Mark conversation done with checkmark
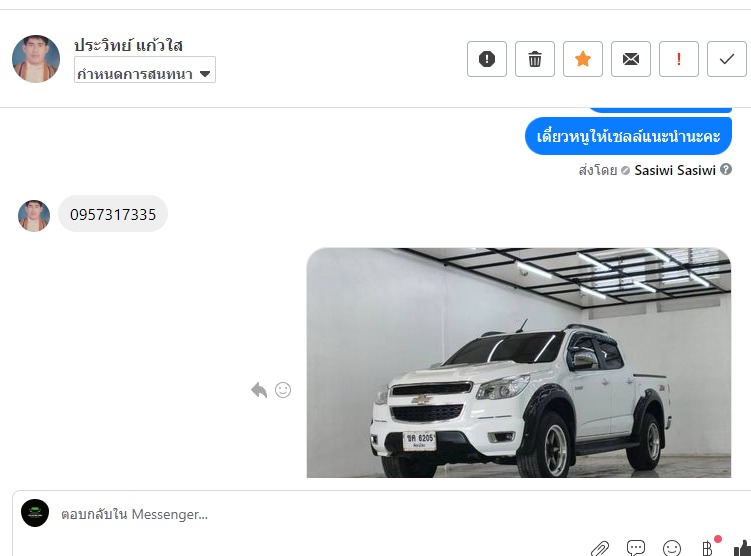751x556 pixels. 727,59
